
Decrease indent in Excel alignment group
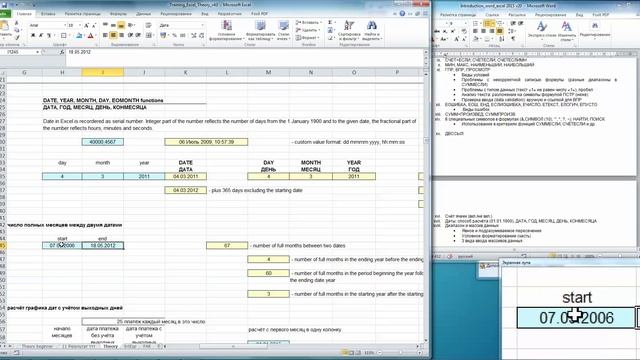131,36
